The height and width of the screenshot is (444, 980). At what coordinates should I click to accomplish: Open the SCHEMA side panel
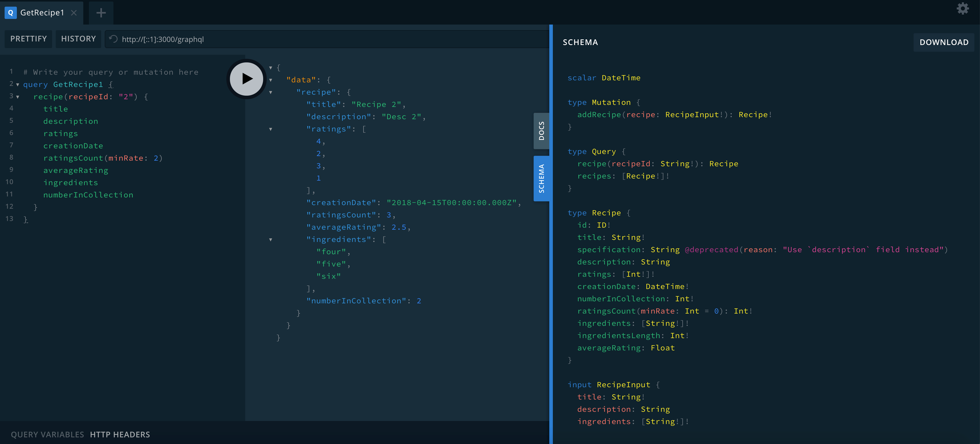click(541, 178)
